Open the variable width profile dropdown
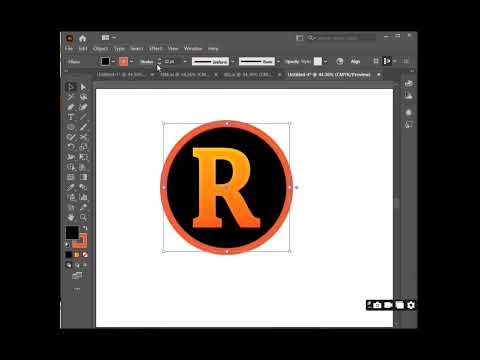The image size is (480, 360). click(x=233, y=61)
